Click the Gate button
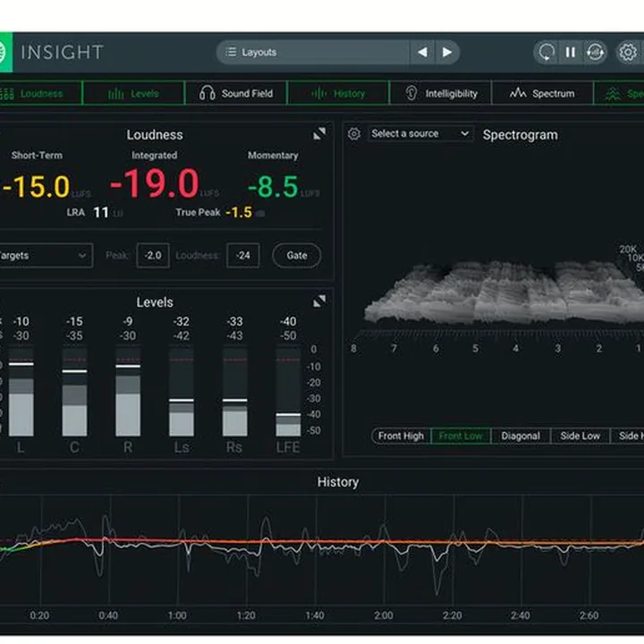 pos(297,256)
